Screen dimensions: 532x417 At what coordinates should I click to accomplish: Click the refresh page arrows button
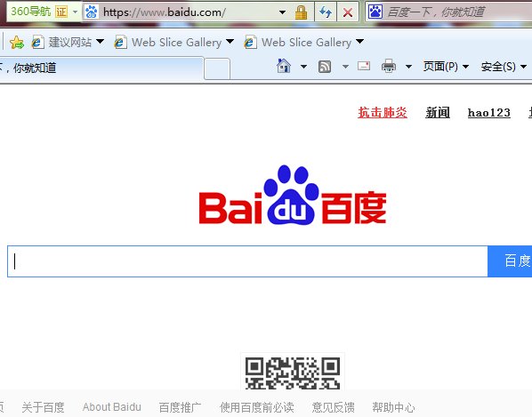pyautogui.click(x=326, y=12)
